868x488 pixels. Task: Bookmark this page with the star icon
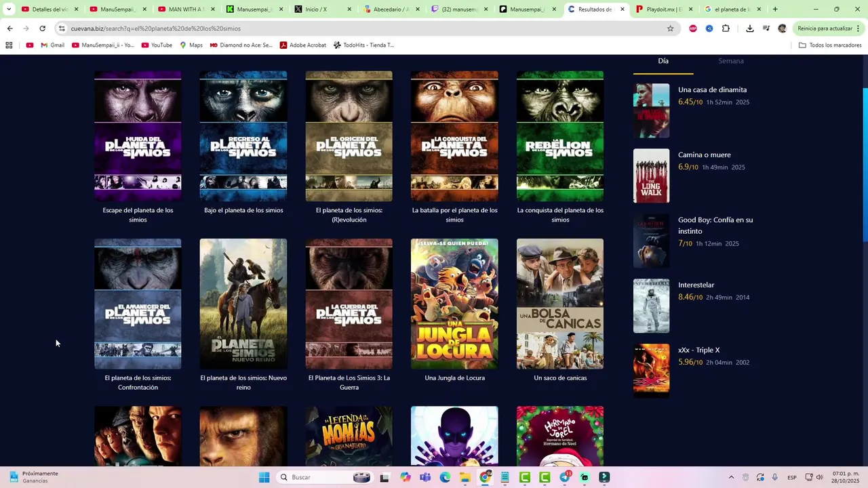(x=671, y=28)
